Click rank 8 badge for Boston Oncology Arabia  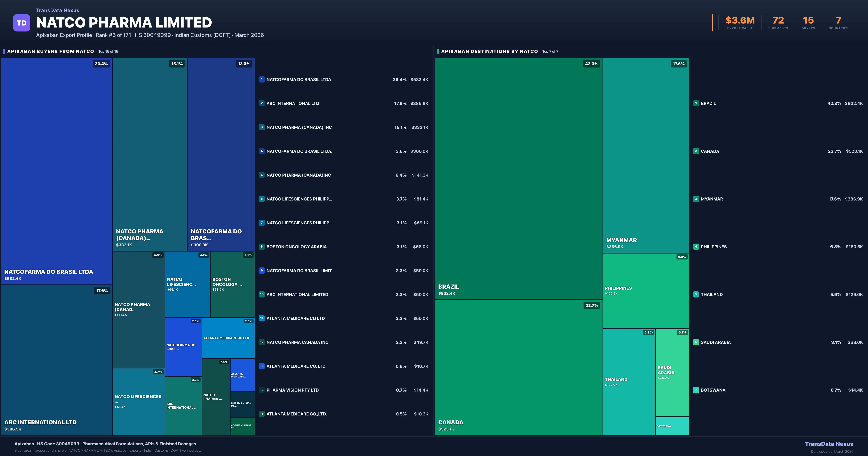pyautogui.click(x=261, y=247)
